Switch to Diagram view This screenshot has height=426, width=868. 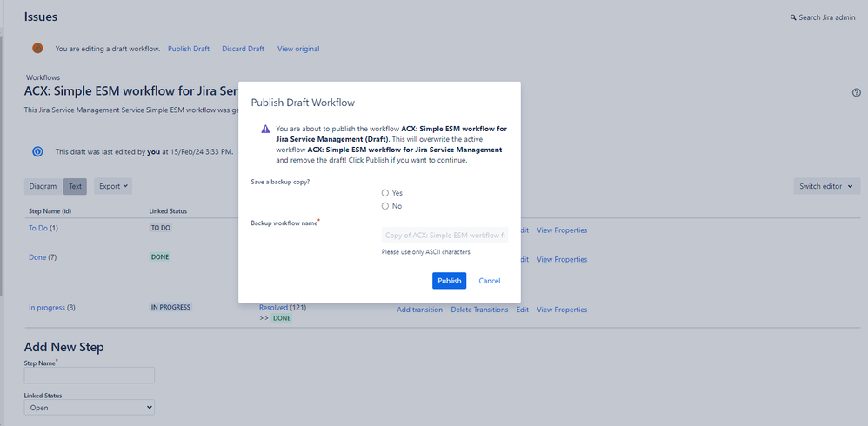click(x=43, y=186)
